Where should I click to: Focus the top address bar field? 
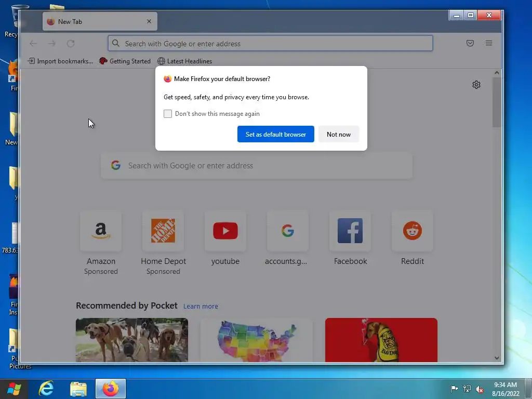coord(270,44)
